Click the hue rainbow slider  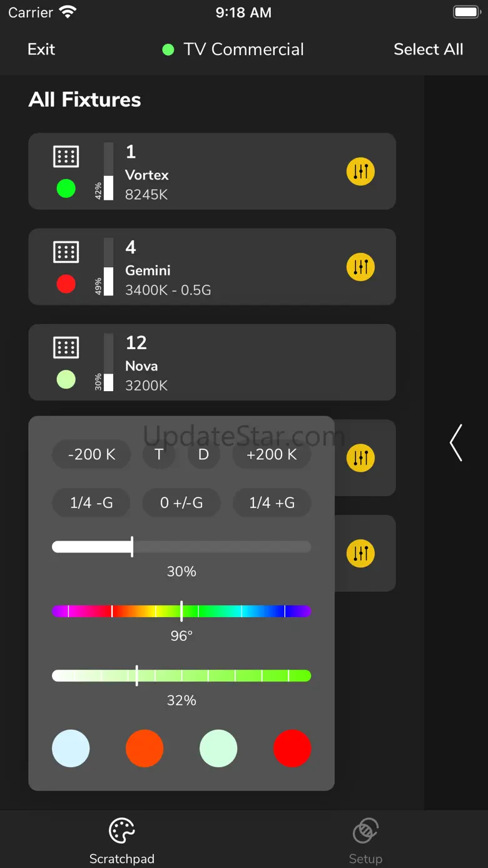181,611
